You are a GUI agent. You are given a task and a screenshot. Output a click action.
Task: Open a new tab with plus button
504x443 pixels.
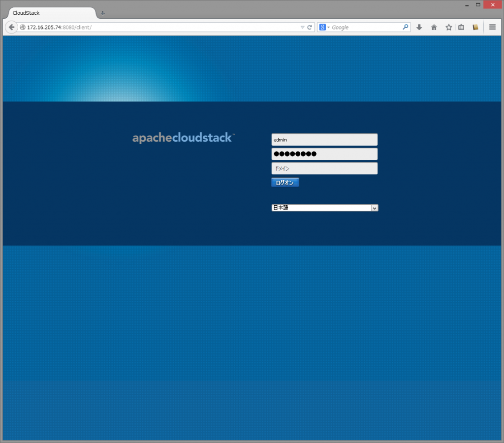pos(103,13)
